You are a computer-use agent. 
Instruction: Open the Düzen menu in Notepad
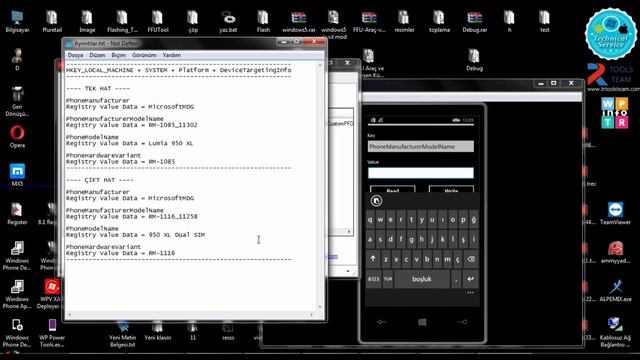[x=97, y=55]
